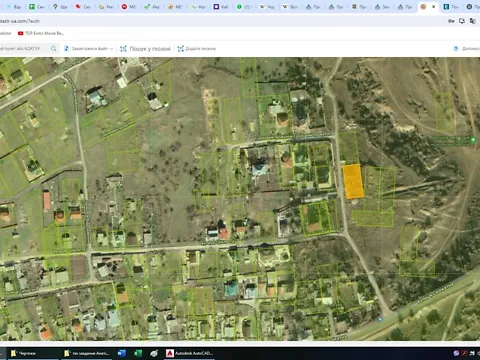Image resolution: width=480 pixels, height=360 pixels.
Task: Switch to the Autodesk AutoCAD taskbar window
Action: tap(189, 353)
